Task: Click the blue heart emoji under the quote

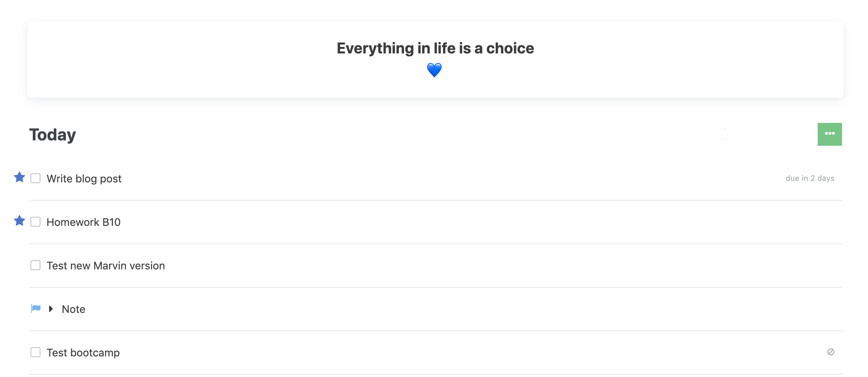Action: tap(434, 70)
